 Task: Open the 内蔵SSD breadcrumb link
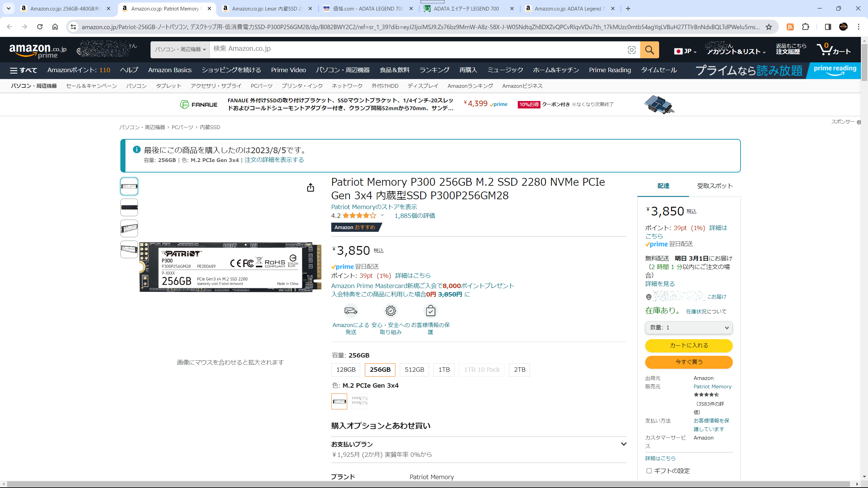tap(210, 127)
